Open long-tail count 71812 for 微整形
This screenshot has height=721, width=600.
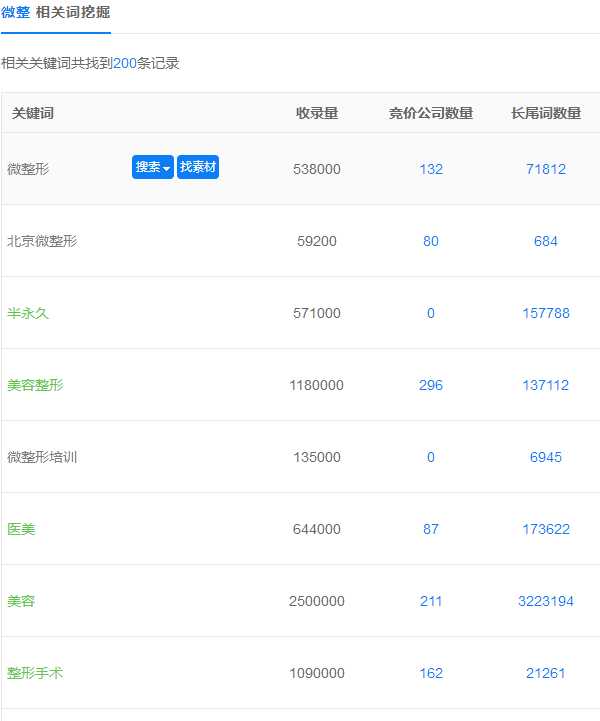coord(546,169)
